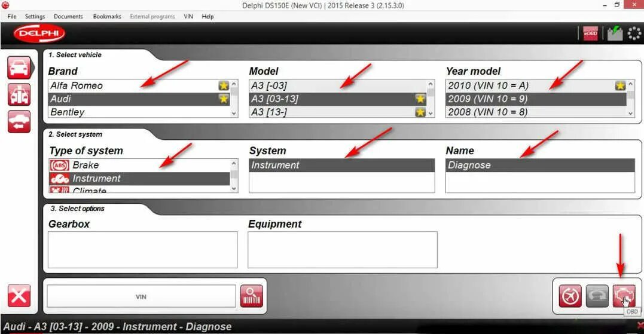Click the VIN input field
The height and width of the screenshot is (334, 644).
(141, 296)
